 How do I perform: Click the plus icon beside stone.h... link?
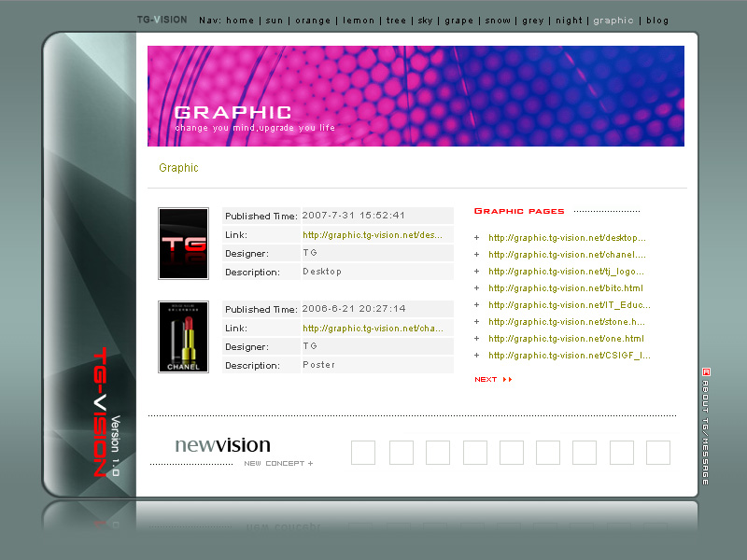point(476,322)
